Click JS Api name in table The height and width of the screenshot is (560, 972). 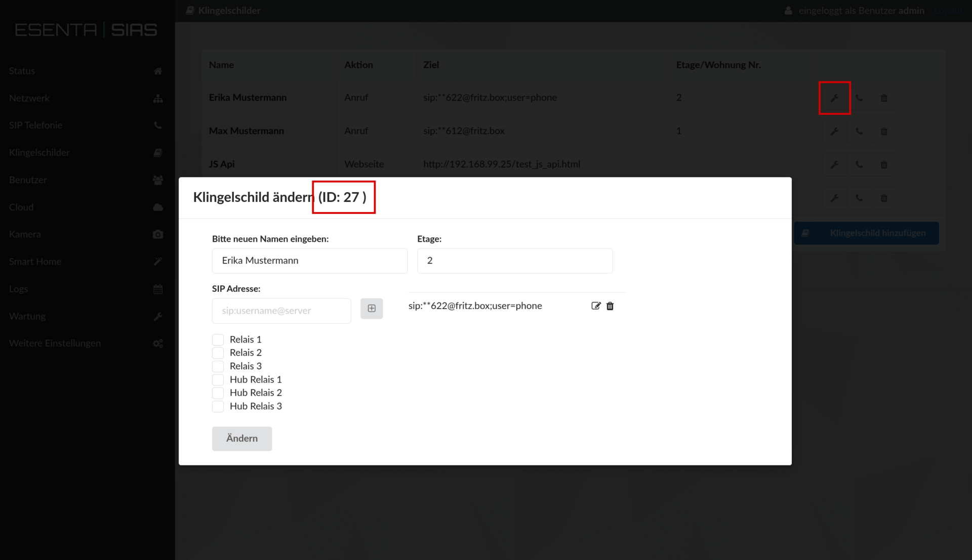point(222,164)
